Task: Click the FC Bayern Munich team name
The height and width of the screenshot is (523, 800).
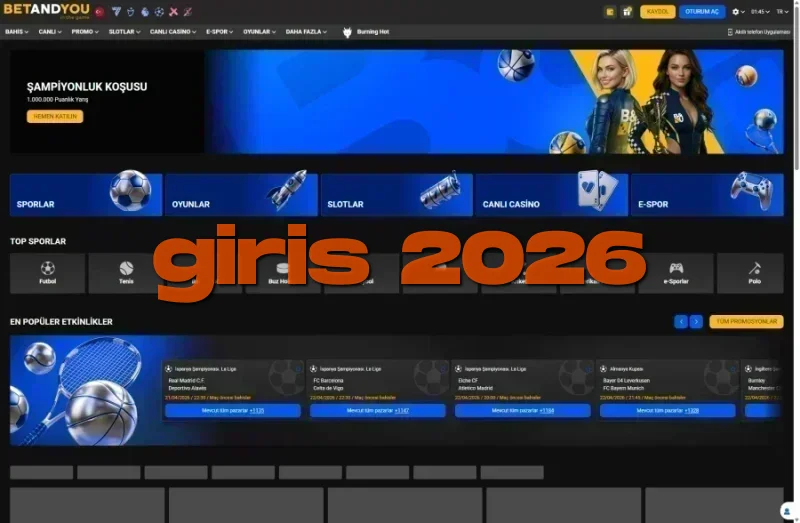Action: coord(623,388)
